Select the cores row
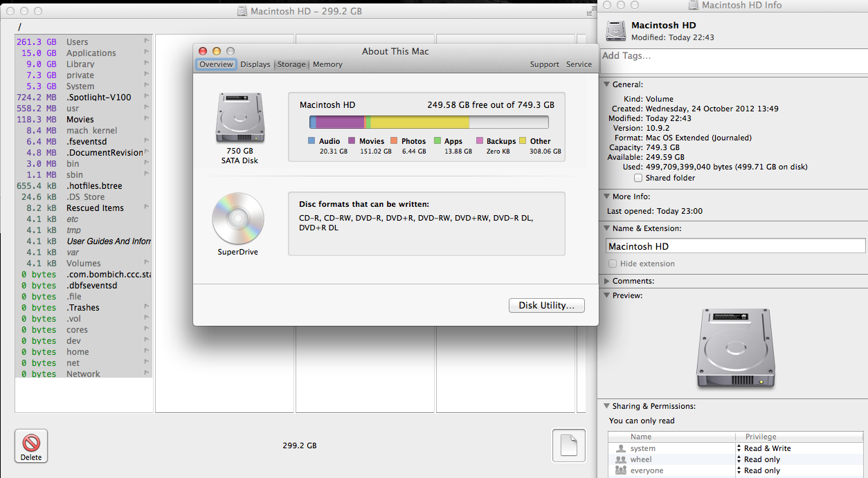 click(84, 329)
